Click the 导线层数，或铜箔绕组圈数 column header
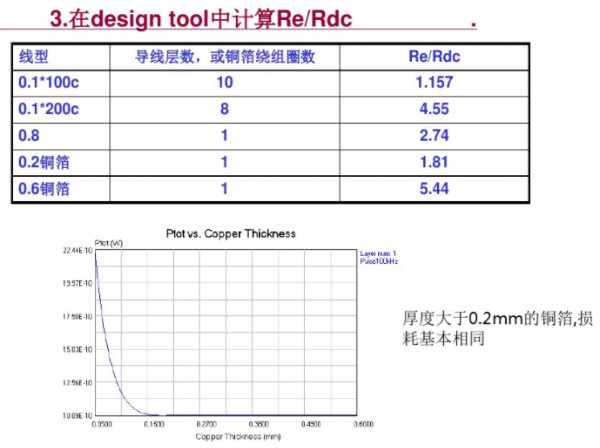 click(x=225, y=56)
